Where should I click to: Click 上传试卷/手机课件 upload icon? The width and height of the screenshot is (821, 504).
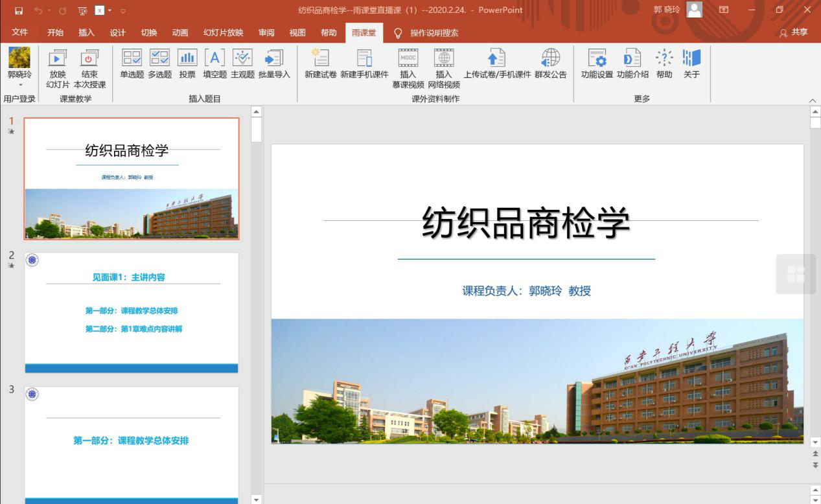[496, 59]
